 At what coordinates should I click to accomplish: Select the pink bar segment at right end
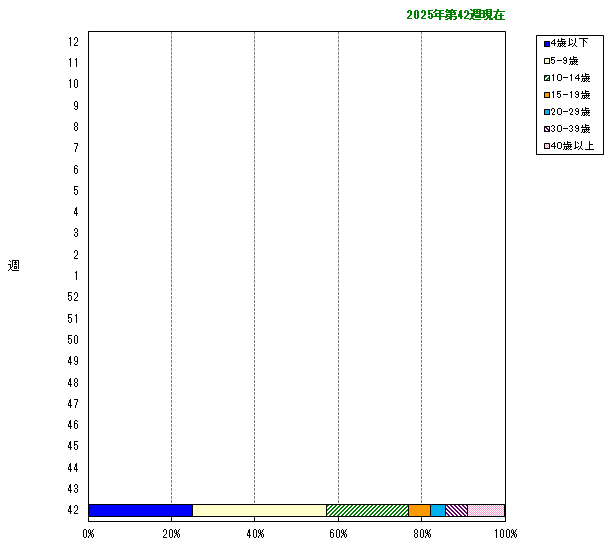click(x=486, y=510)
